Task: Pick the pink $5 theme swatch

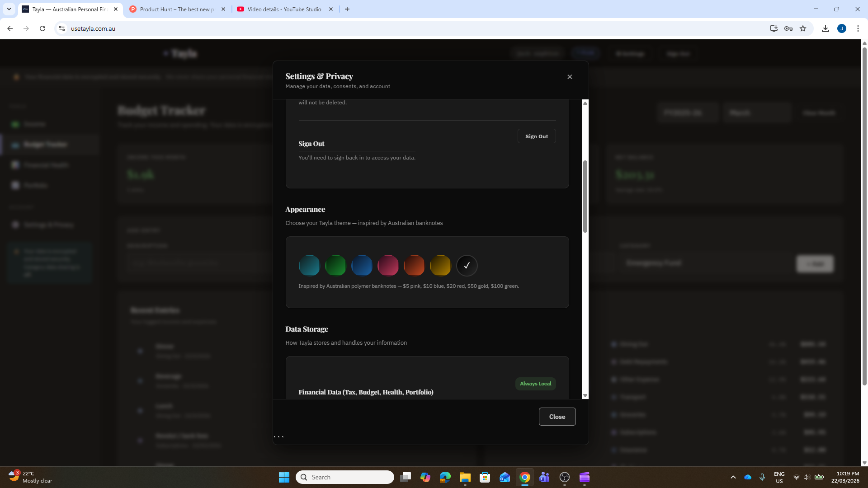Action: (388, 265)
